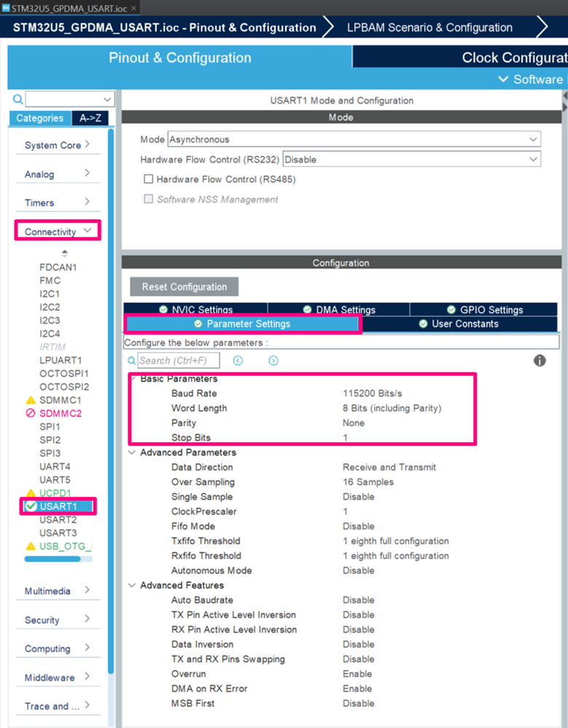Open the GPIO Settings tab
The height and width of the screenshot is (728, 568).
484,309
